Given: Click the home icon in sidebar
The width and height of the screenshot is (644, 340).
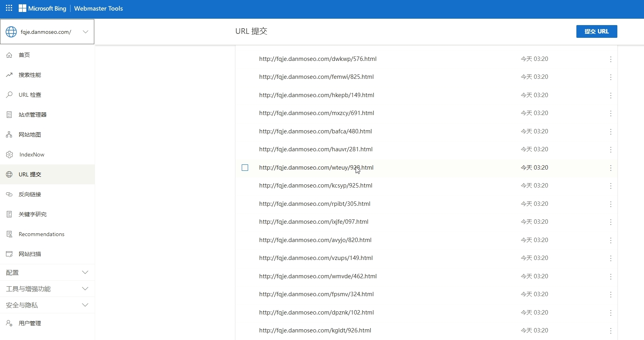Looking at the screenshot, I should point(9,55).
